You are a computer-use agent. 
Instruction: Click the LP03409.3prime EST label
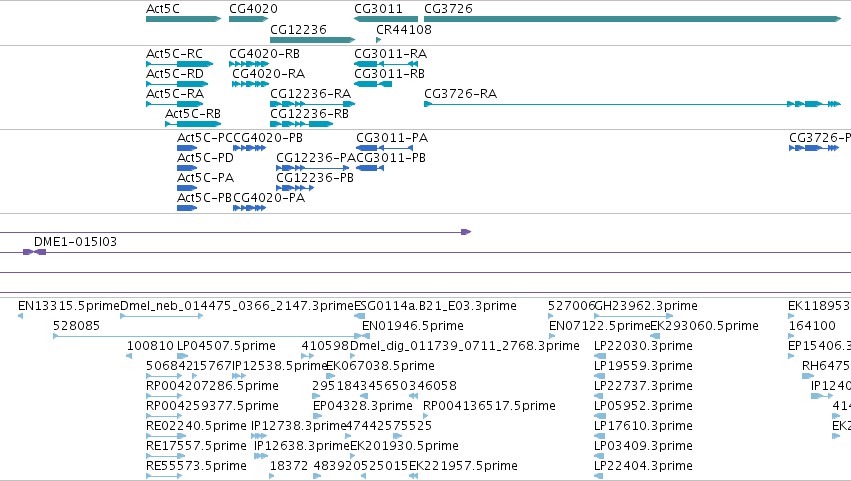click(643, 446)
